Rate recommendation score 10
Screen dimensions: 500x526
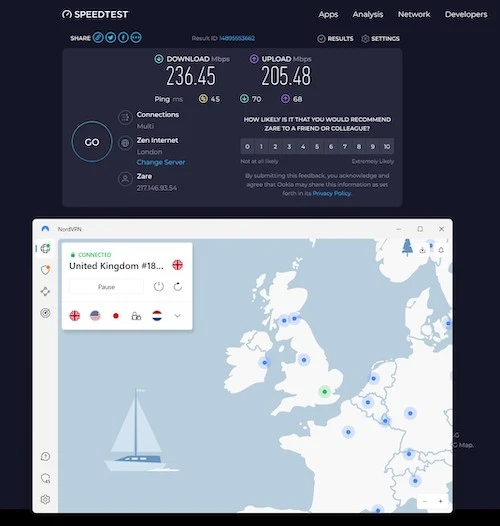tap(387, 147)
